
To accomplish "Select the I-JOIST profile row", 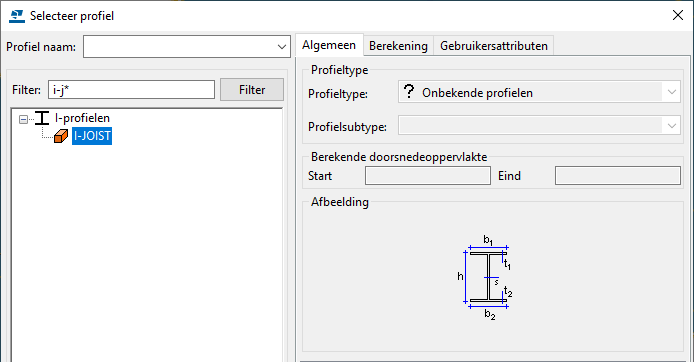I will pos(92,136).
